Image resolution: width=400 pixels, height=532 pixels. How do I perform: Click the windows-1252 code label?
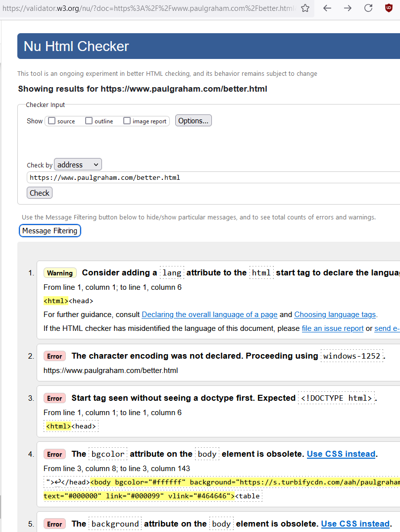pyautogui.click(x=352, y=356)
